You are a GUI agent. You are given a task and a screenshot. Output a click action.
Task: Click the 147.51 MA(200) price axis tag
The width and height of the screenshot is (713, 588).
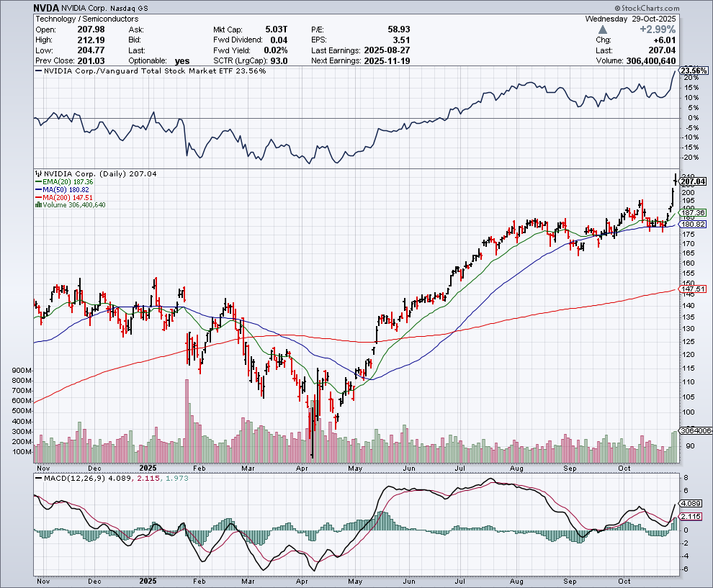click(x=692, y=289)
